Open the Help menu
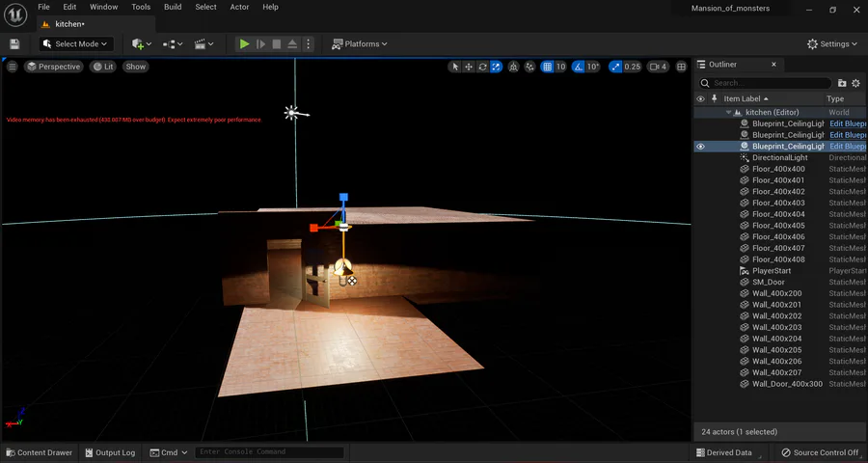This screenshot has height=463, width=868. tap(271, 7)
